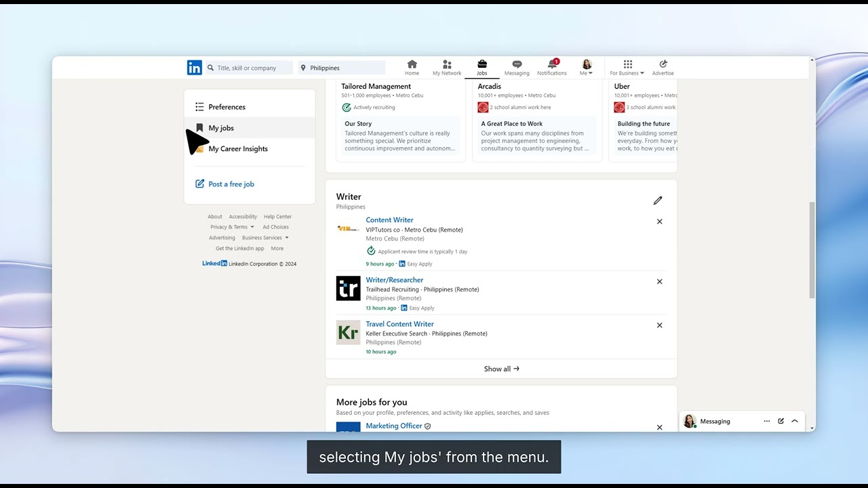Open My Career Insights menu item
The image size is (868, 488).
point(250,148)
